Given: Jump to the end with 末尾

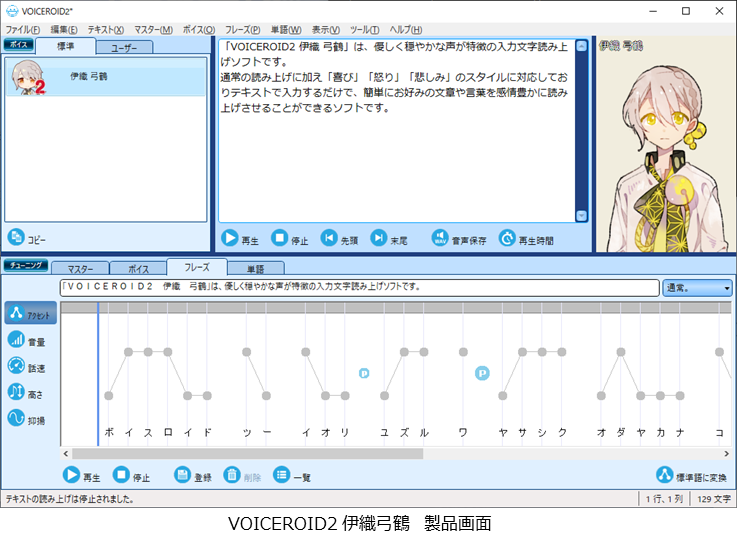Looking at the screenshot, I should tap(388, 239).
